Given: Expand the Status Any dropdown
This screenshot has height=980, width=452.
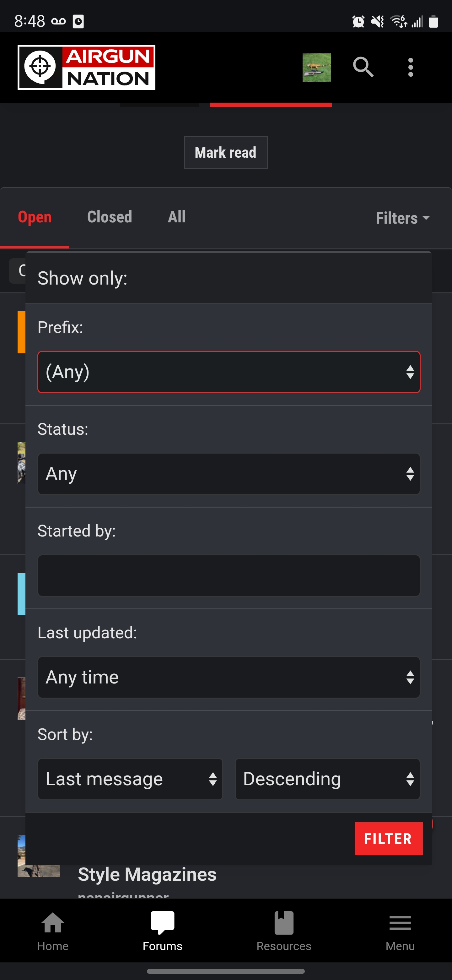Looking at the screenshot, I should pos(229,474).
